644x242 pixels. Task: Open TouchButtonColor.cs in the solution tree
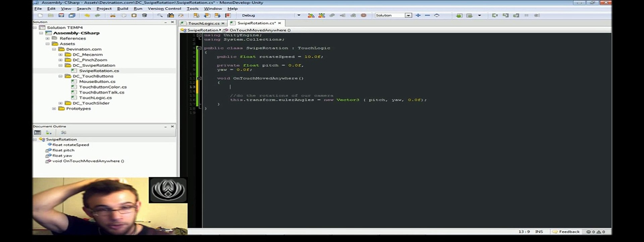103,87
